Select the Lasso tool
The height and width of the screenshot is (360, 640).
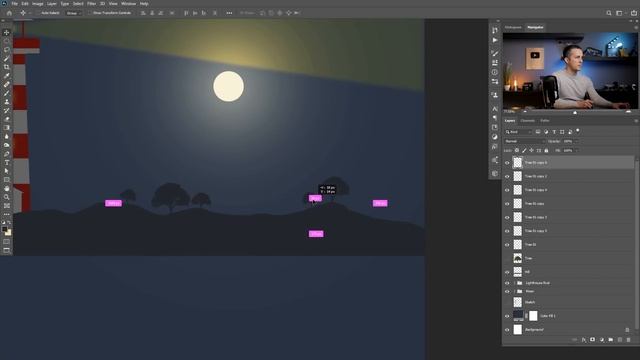pos(7,50)
